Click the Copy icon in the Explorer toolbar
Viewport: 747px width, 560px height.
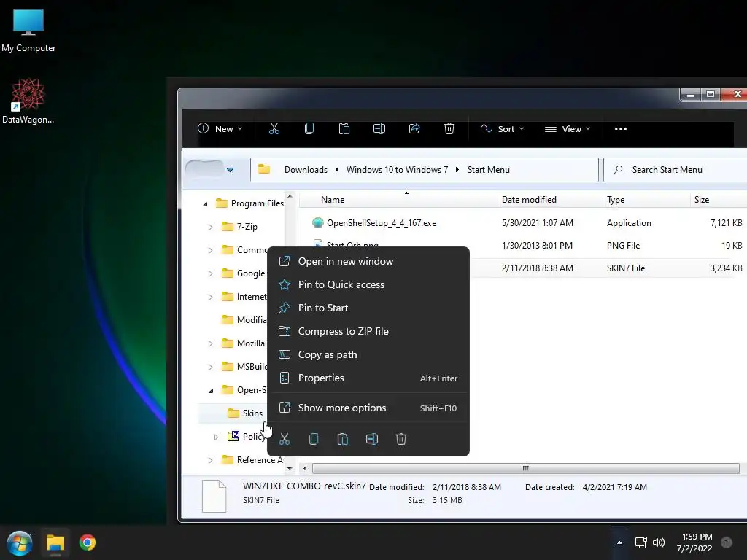309,128
